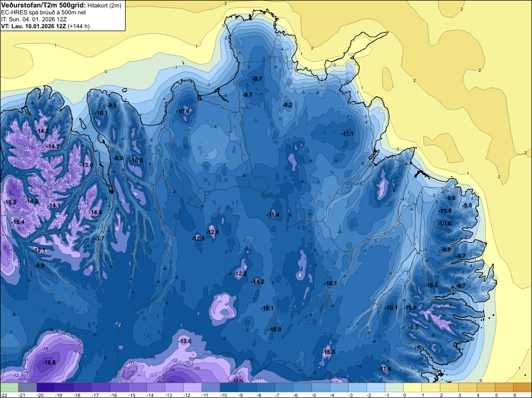Click the -13.0 temperature label

point(86,165)
